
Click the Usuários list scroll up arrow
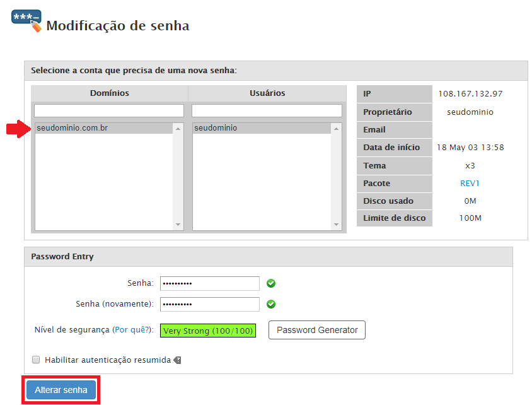point(336,129)
